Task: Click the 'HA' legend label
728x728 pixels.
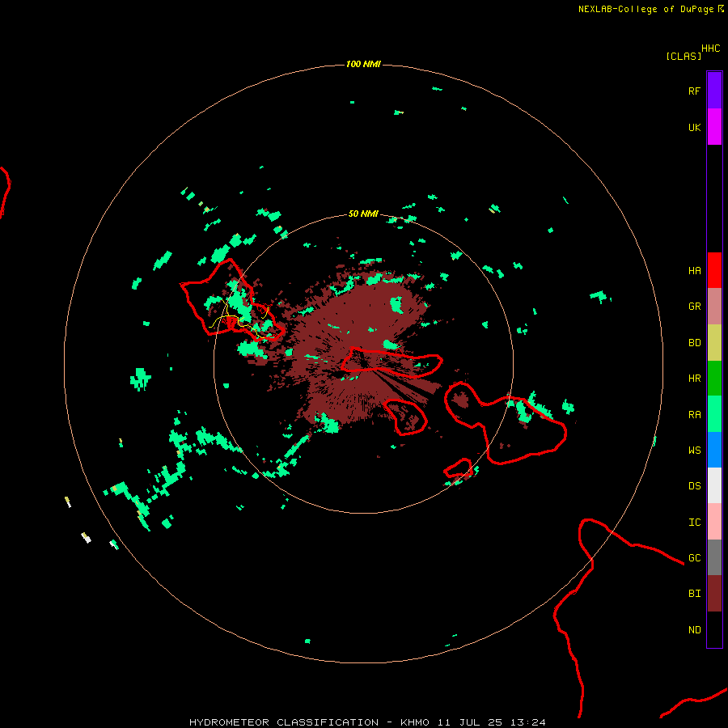Action: [694, 270]
